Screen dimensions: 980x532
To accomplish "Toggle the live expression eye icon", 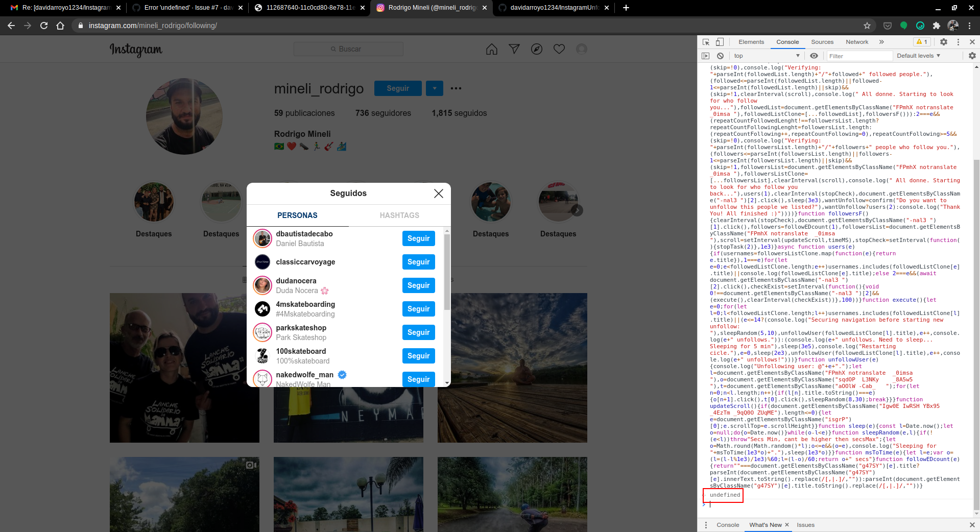I will point(814,56).
